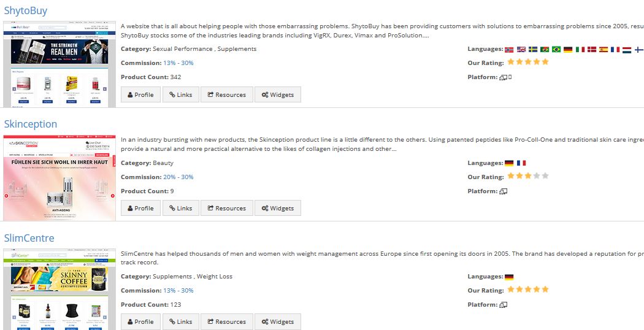Open the SlimCentre heading link

[29, 238]
